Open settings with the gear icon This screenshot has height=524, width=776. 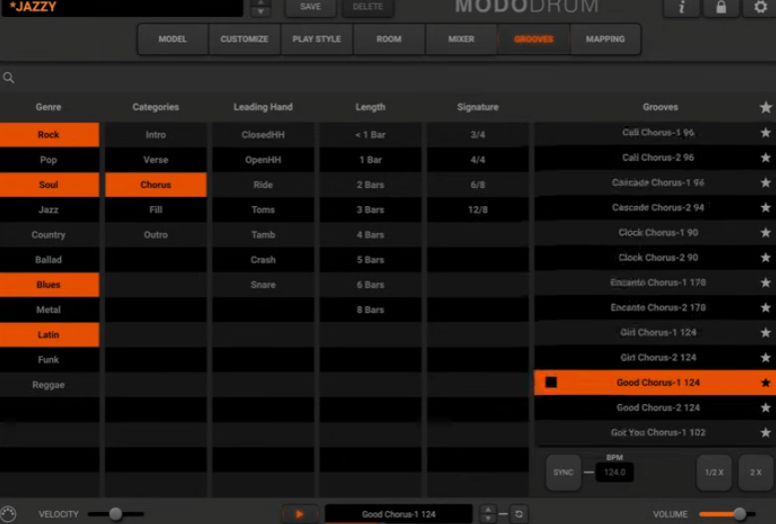click(760, 8)
